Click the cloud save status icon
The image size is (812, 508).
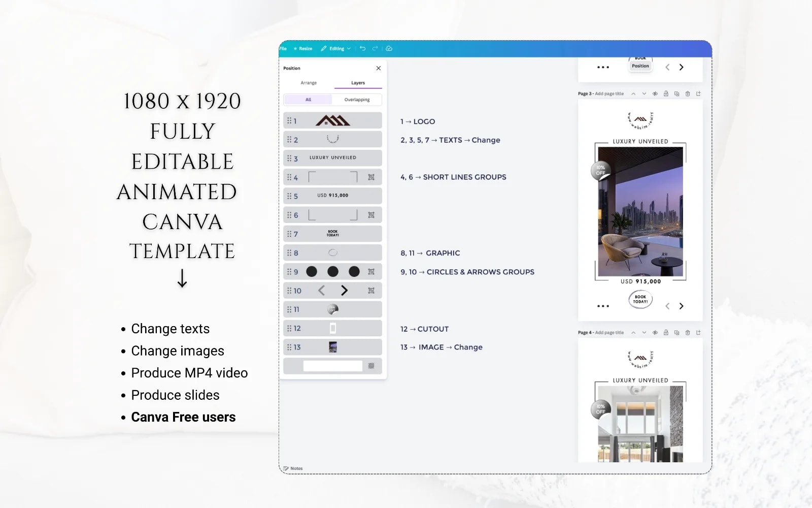pyautogui.click(x=389, y=49)
